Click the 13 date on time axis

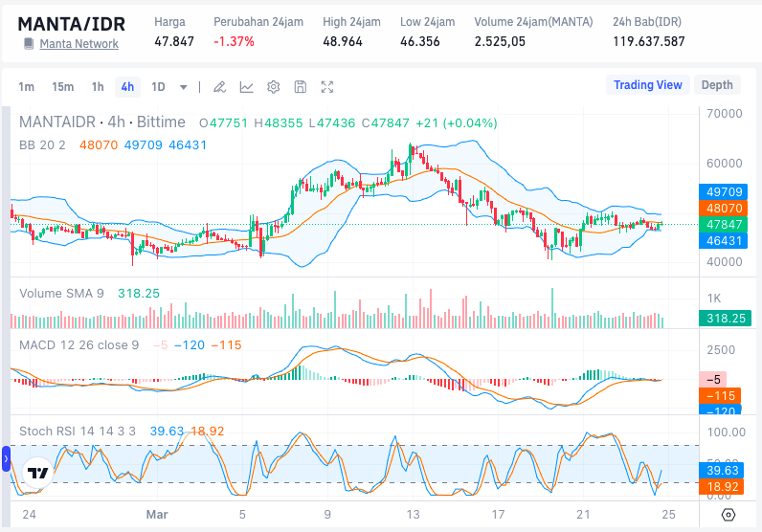click(413, 515)
